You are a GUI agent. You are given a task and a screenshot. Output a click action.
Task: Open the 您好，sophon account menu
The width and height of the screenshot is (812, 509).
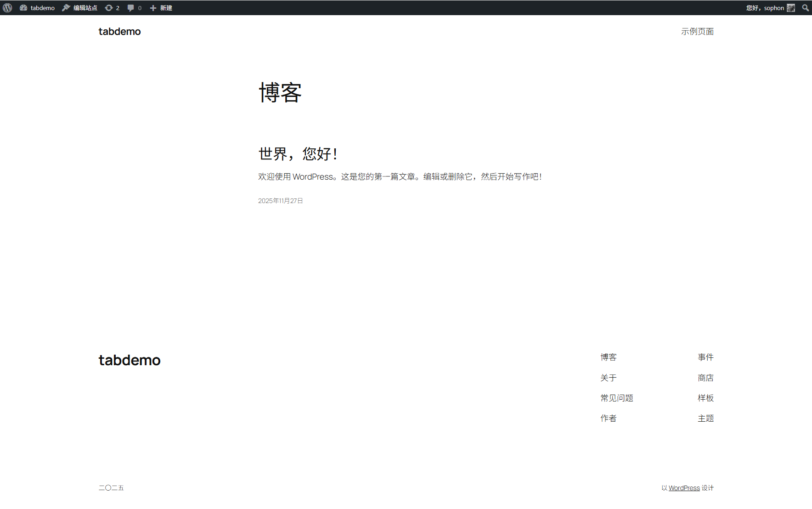(765, 8)
